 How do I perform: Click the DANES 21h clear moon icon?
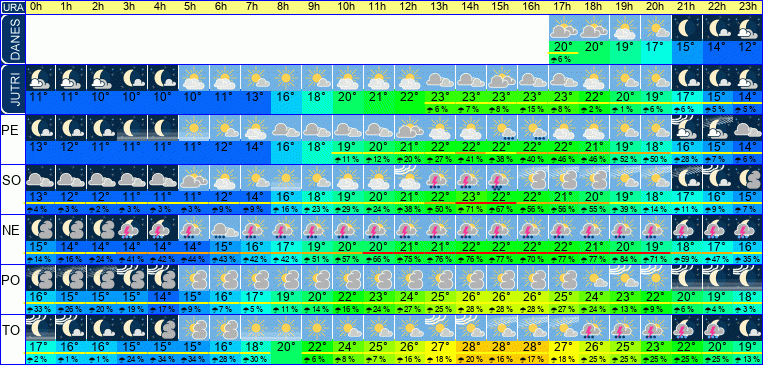point(687,28)
